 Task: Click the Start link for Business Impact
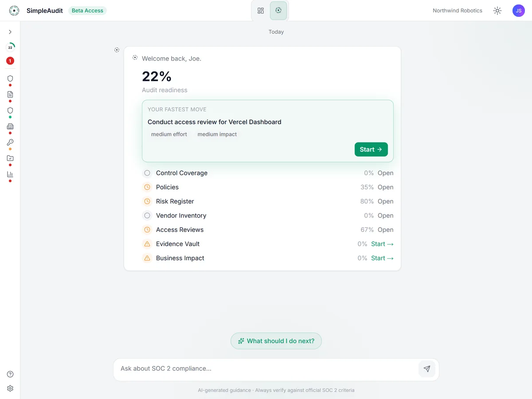382,258
